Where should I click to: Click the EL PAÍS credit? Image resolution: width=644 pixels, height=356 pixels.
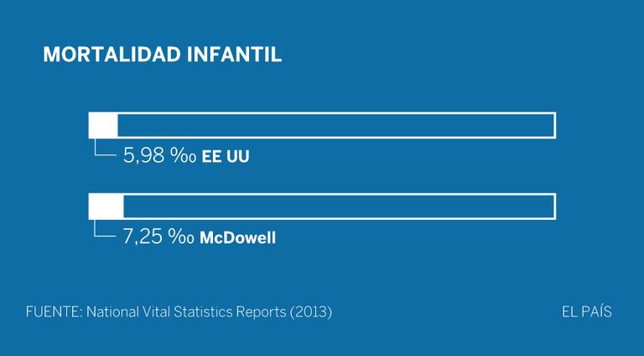tap(586, 312)
